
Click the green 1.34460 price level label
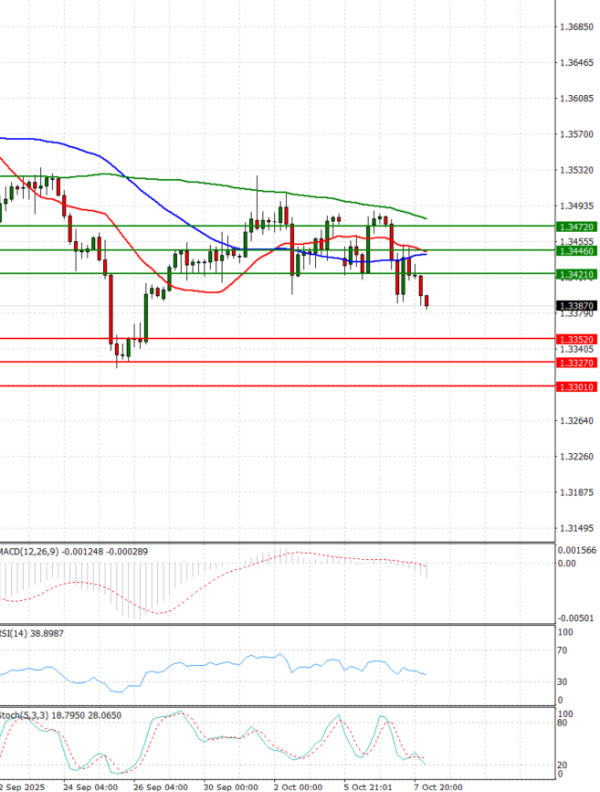click(x=577, y=251)
